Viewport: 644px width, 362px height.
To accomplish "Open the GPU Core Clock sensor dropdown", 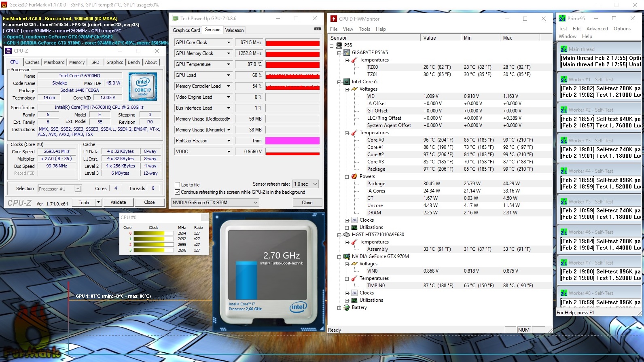I will pyautogui.click(x=229, y=42).
